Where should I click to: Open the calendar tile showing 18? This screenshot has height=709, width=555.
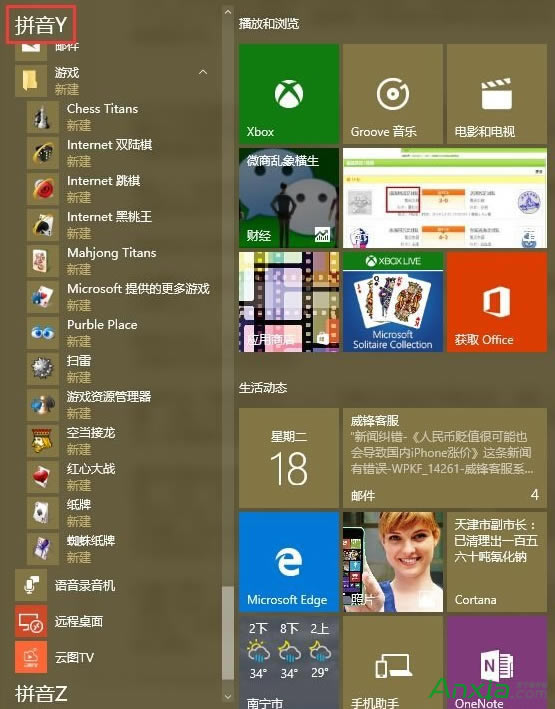point(289,458)
